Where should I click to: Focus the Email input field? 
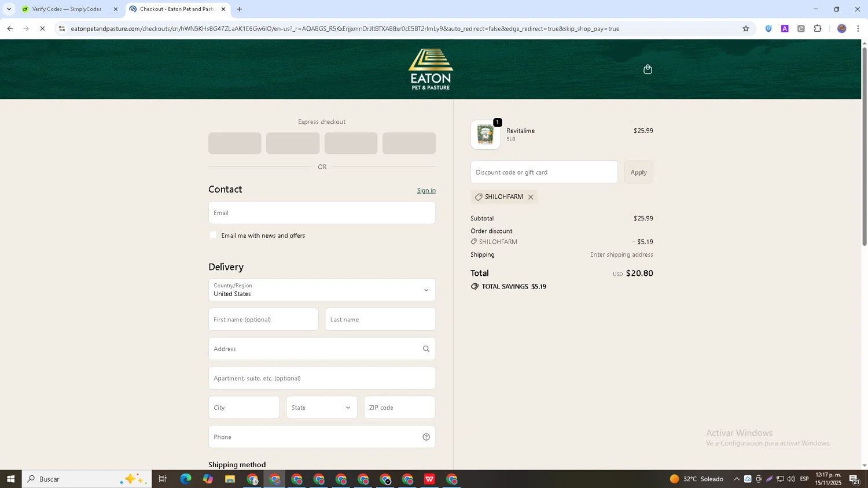coord(322,213)
